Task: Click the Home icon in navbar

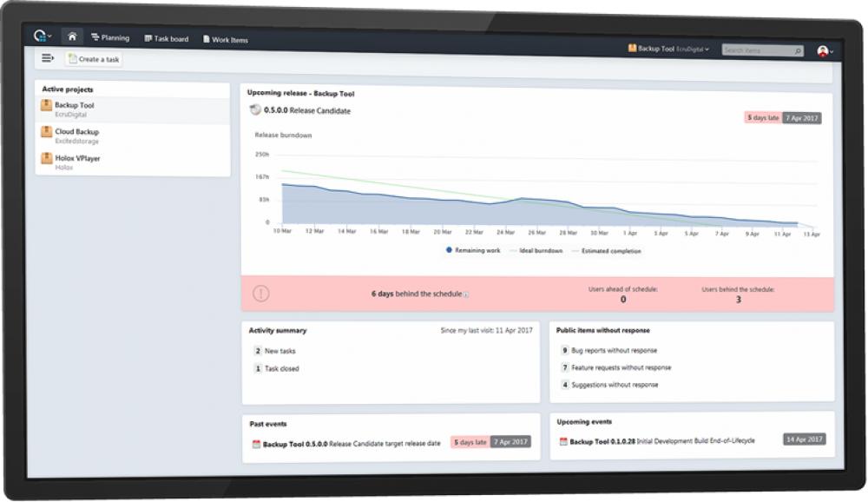Action: (72, 37)
